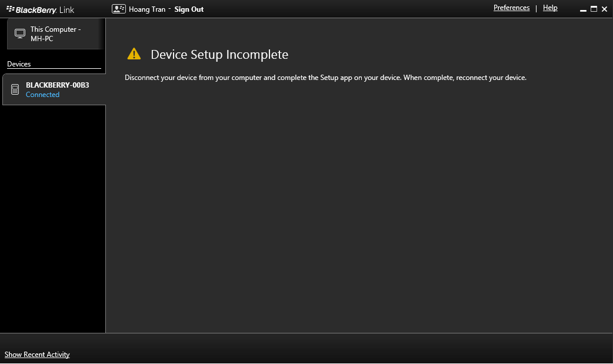Maximize the BlackBerry Link window
This screenshot has height=364, width=613.
pos(594,9)
